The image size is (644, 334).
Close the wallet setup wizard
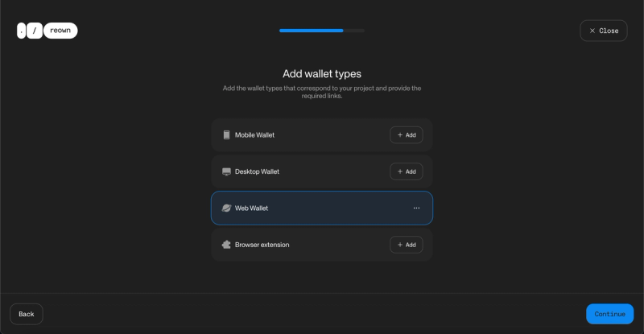603,31
